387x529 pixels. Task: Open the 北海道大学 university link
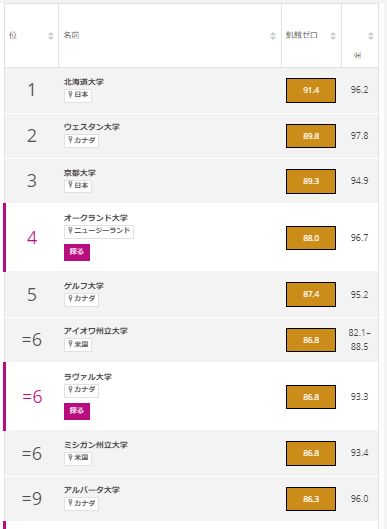pos(84,82)
